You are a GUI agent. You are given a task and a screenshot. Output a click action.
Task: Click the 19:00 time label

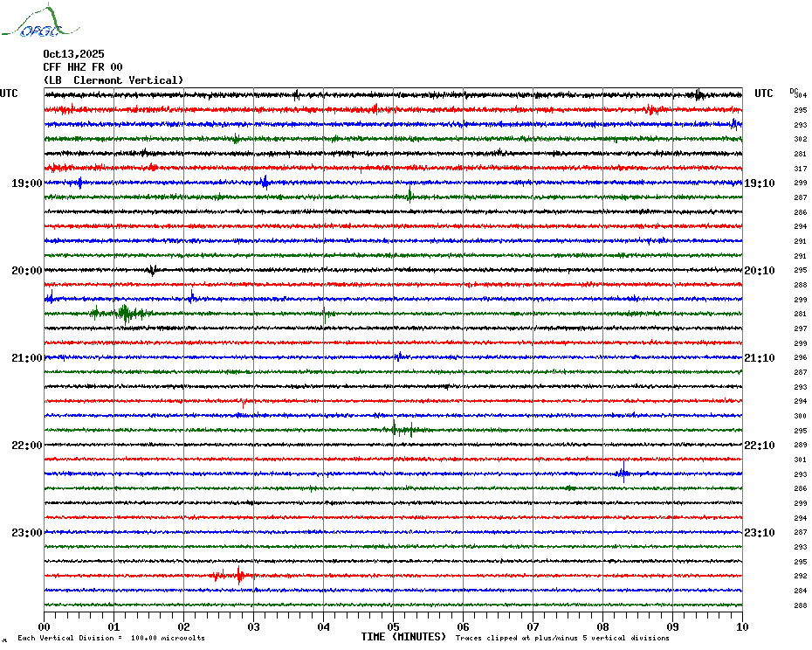tap(27, 183)
